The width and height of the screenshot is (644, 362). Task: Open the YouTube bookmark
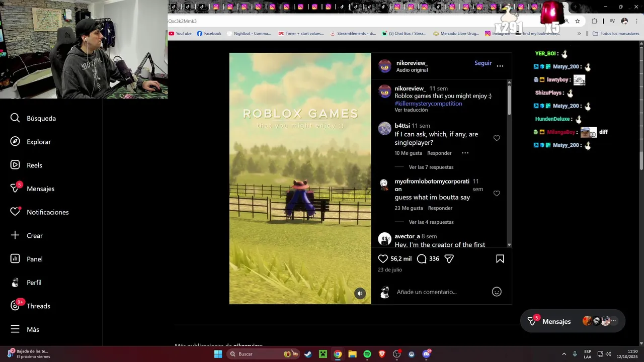(x=180, y=34)
